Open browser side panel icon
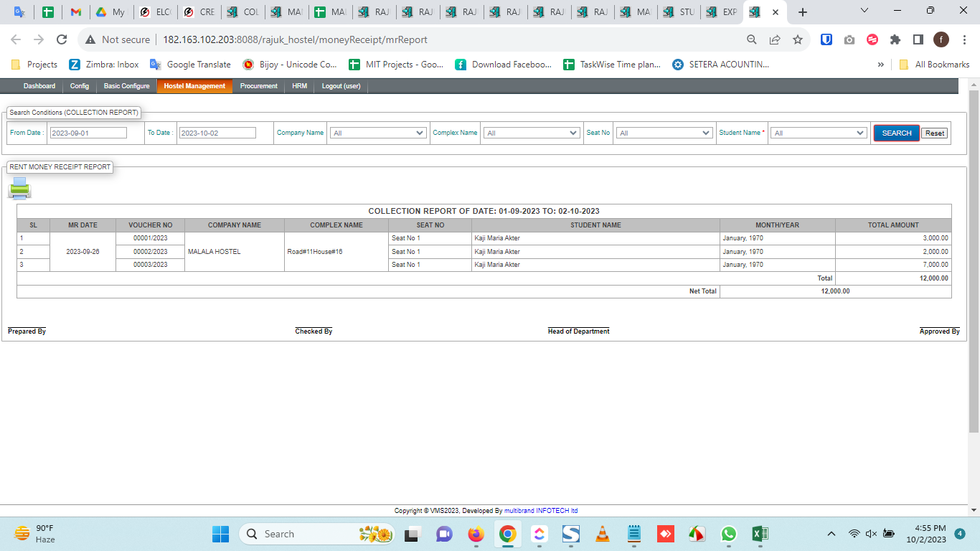The height and width of the screenshot is (551, 980). tap(918, 39)
